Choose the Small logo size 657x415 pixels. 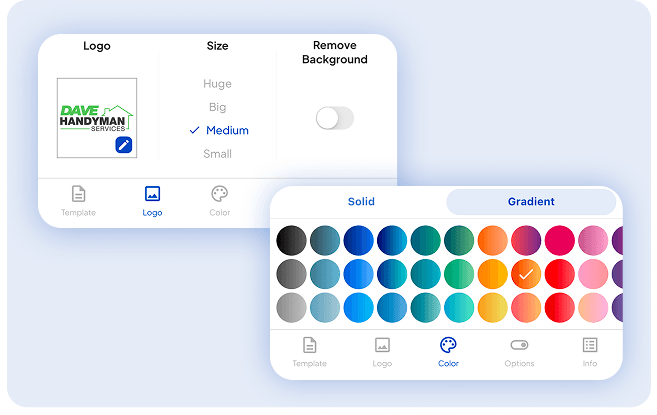click(x=217, y=154)
